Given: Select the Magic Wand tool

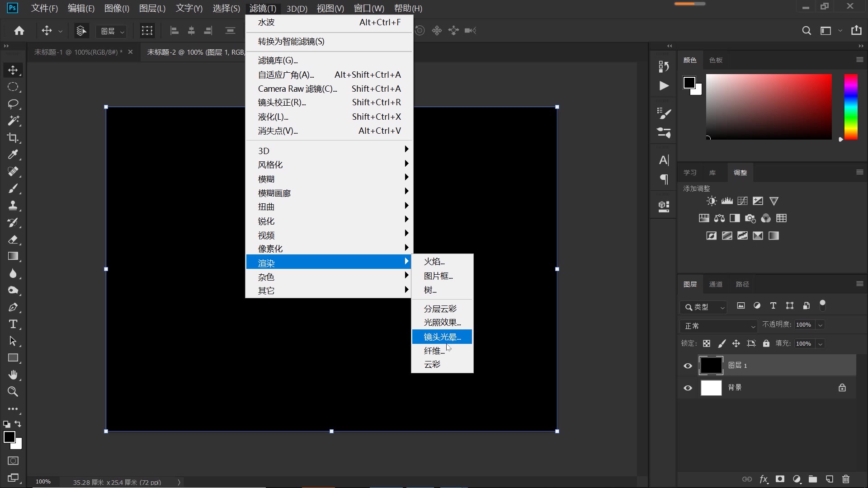Looking at the screenshot, I should click(x=13, y=121).
